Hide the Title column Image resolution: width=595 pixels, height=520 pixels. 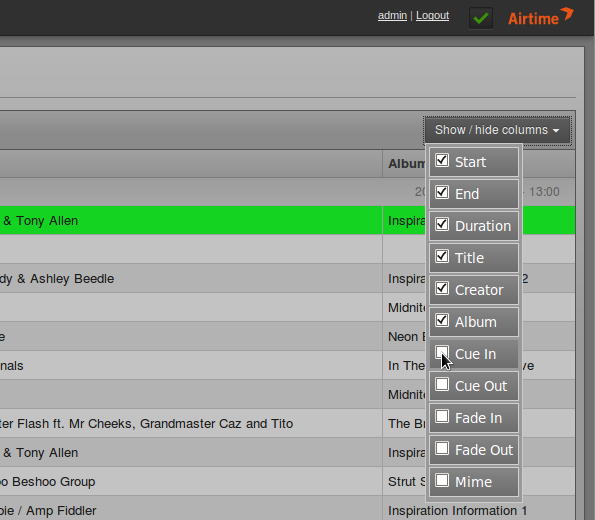[442, 256]
